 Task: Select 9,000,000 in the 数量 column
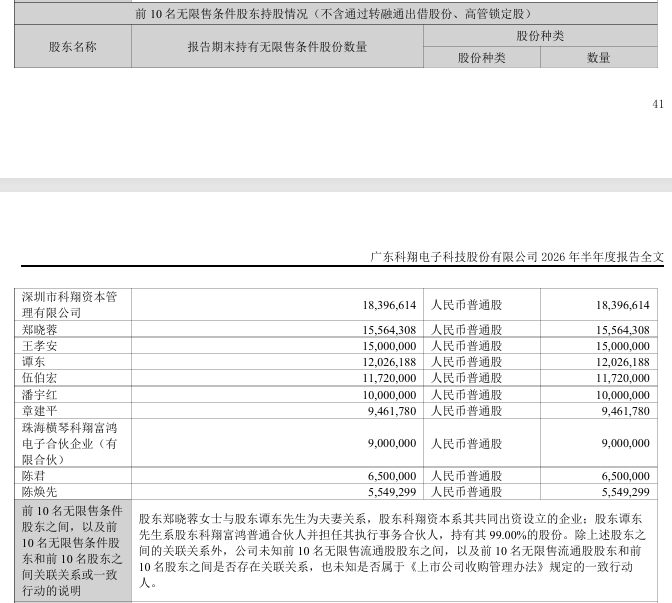626,443
